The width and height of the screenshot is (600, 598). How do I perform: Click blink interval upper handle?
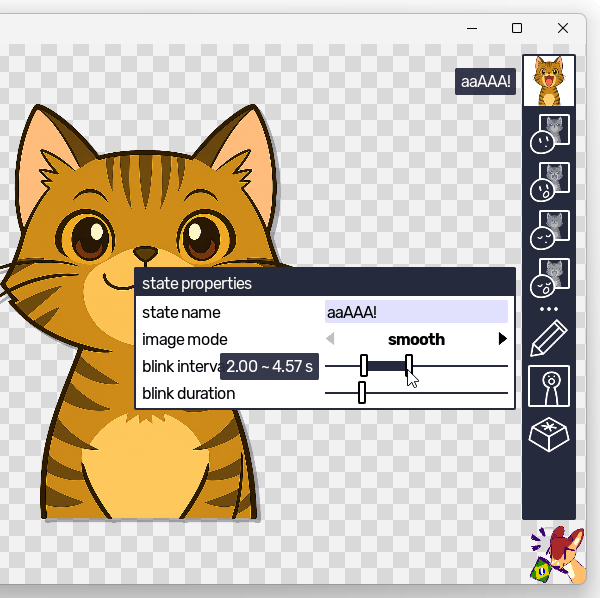(409, 366)
